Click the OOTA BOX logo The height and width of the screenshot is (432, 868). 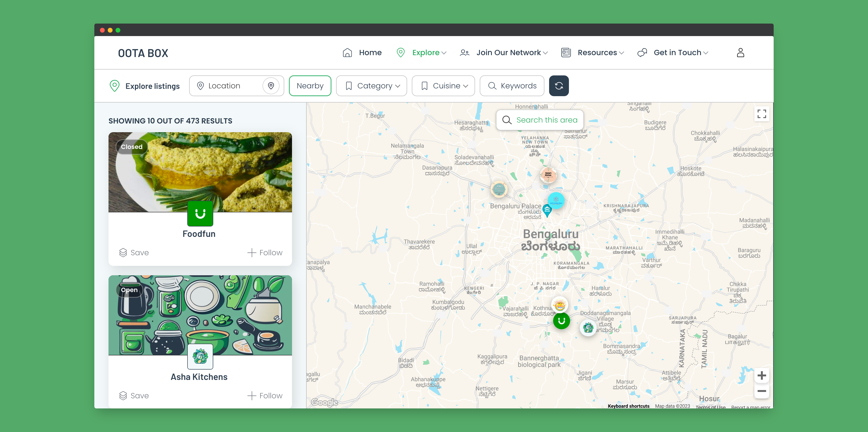[143, 53]
